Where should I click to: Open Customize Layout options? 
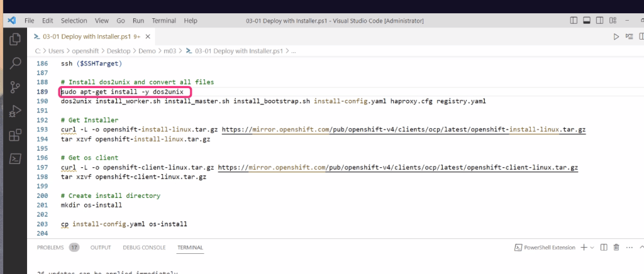[x=613, y=21]
